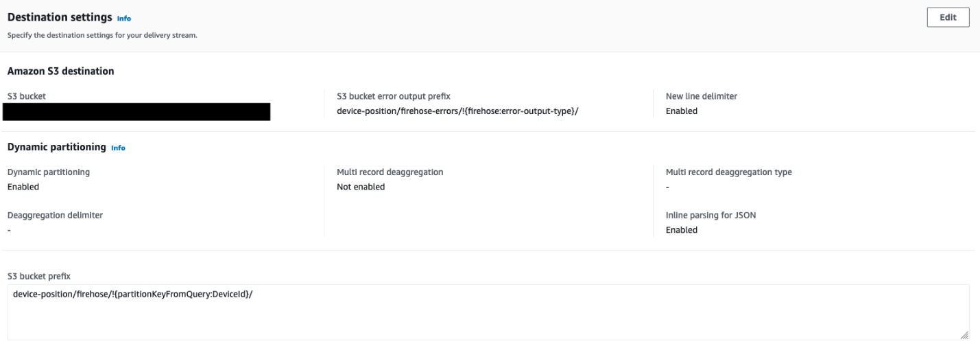Image resolution: width=980 pixels, height=355 pixels.
Task: Click the 'Deaggregation delimiter' label
Action: point(55,215)
